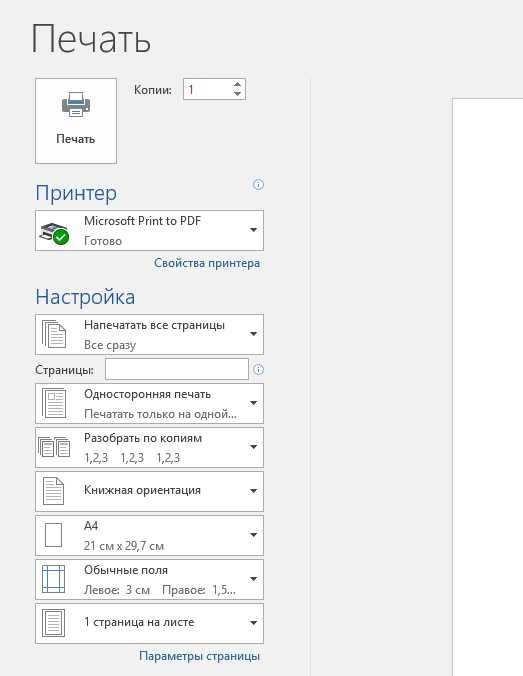Click the Книжная ориентация page icon

coord(53,491)
